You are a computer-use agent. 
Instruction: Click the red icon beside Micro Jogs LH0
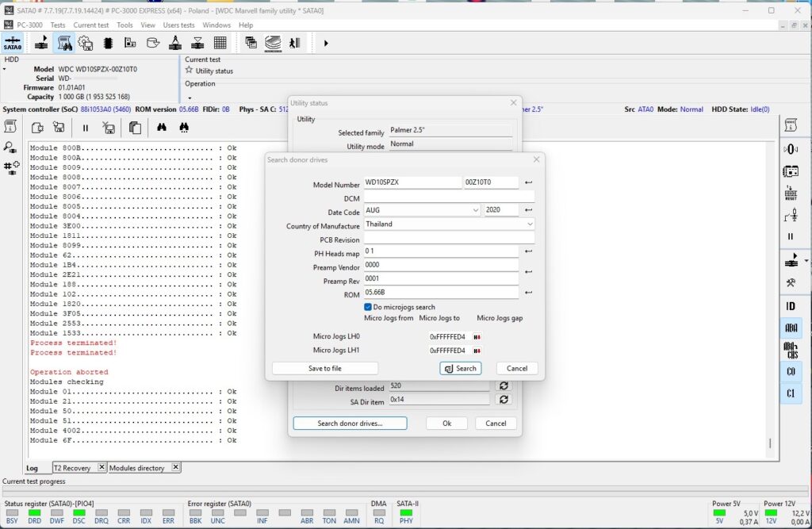[477, 337]
